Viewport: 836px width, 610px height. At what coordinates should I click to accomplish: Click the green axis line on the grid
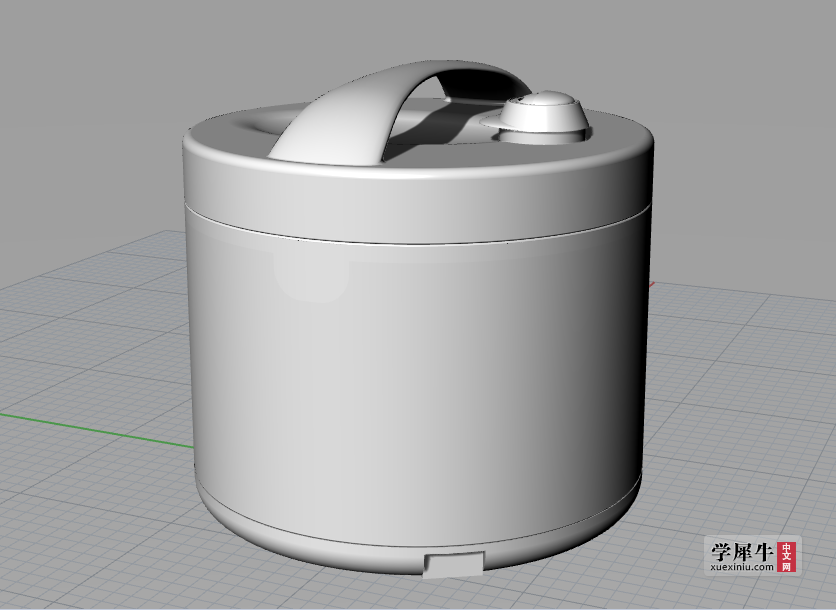pos(96,430)
